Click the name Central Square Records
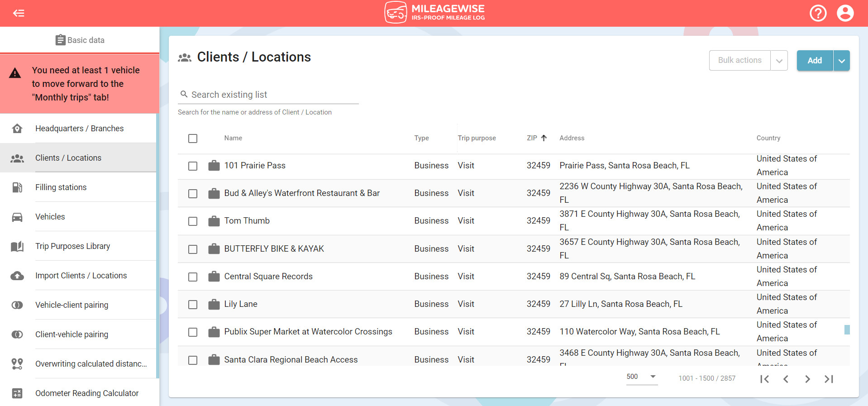This screenshot has height=406, width=868. (268, 277)
